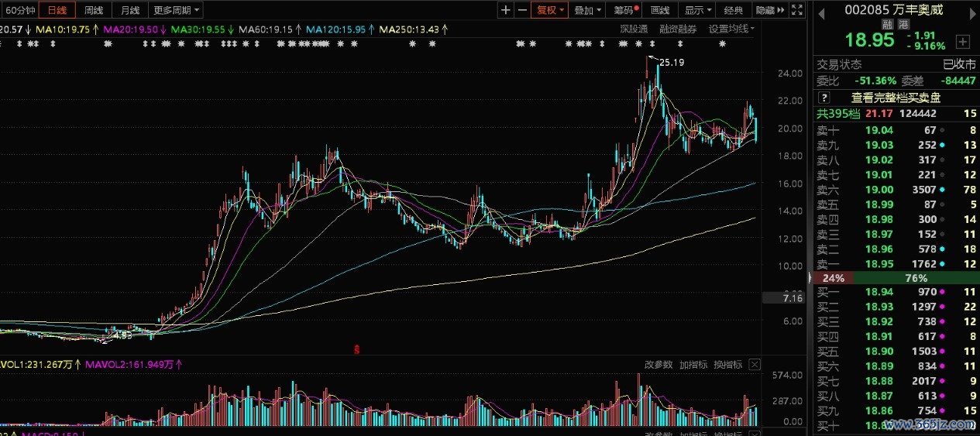
Task: Click the zoom in plus icon
Action: (x=506, y=10)
